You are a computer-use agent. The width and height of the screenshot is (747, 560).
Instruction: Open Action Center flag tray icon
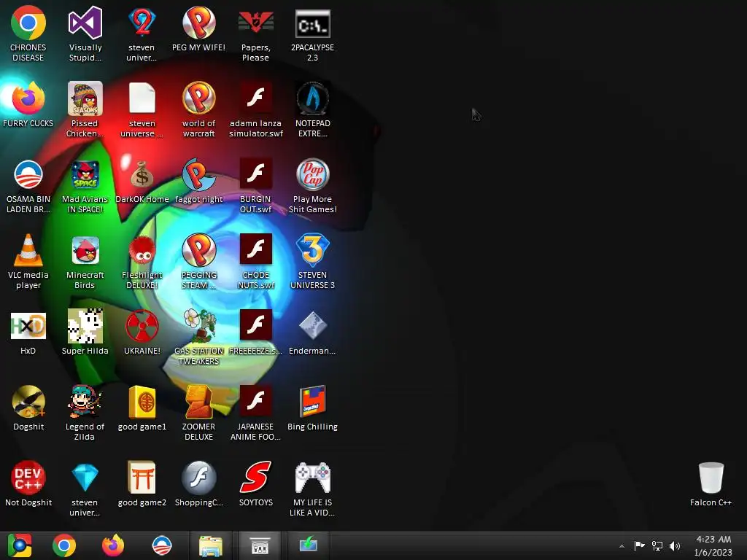[x=639, y=545]
